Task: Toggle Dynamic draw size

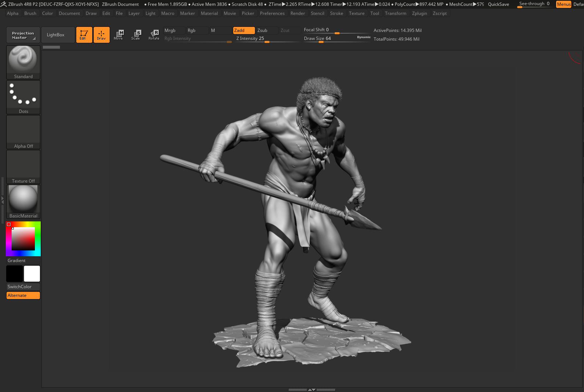Action: coord(364,37)
